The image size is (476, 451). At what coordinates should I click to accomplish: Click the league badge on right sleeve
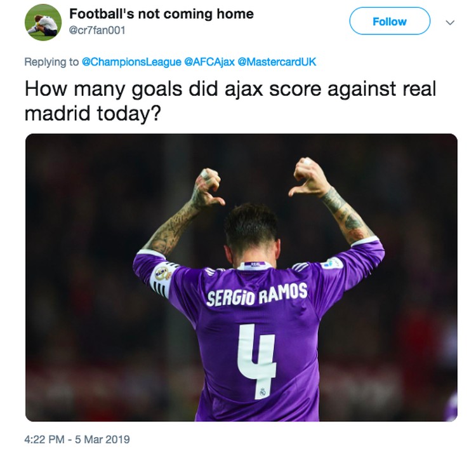point(332,263)
